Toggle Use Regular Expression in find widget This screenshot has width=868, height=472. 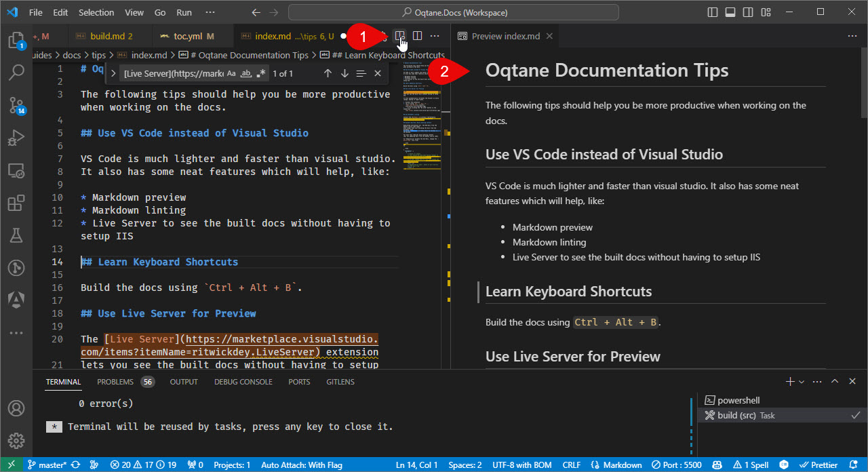pyautogui.click(x=261, y=73)
